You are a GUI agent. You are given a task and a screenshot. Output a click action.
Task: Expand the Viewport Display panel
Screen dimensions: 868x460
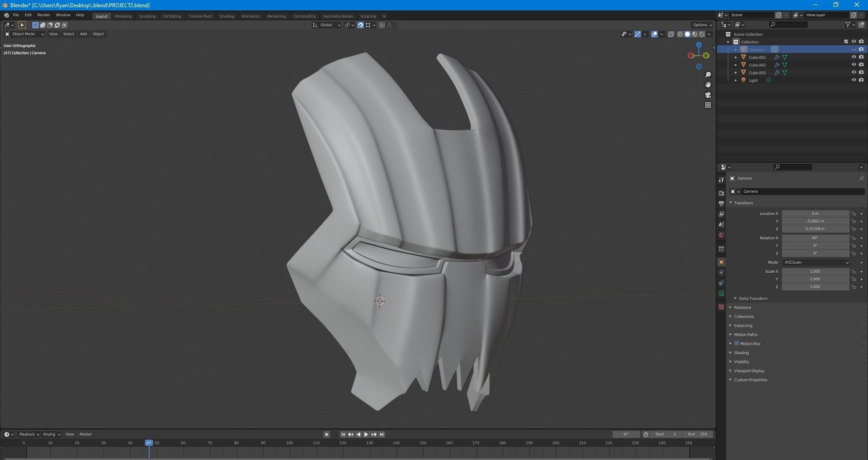[x=749, y=371]
